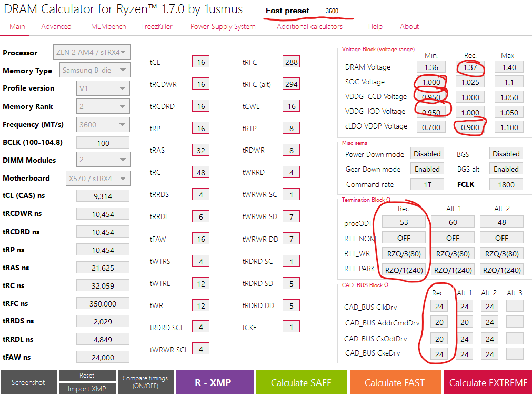Click Gear Down mode Enabled field
532x395 pixels.
tap(427, 169)
